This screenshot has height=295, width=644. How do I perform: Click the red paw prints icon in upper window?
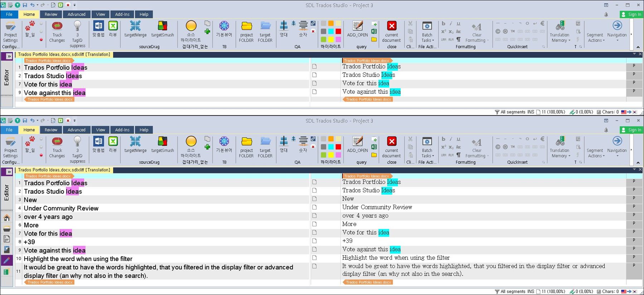pos(30,26)
